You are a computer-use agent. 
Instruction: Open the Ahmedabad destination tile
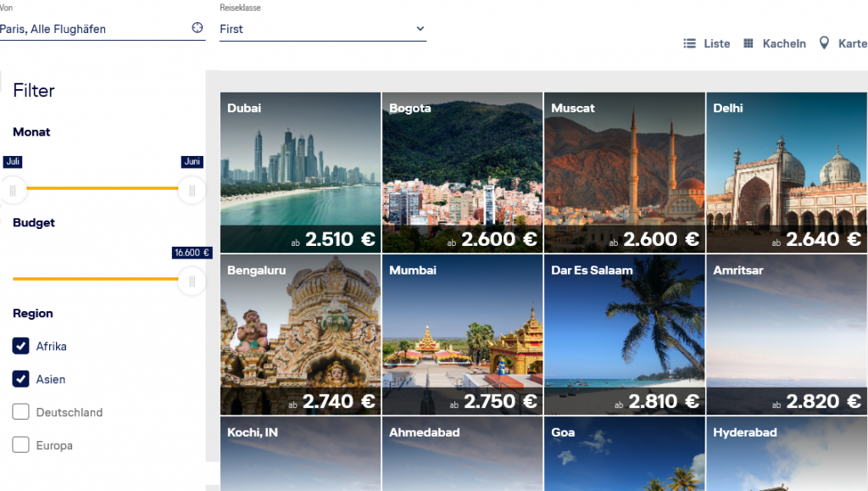click(x=462, y=454)
